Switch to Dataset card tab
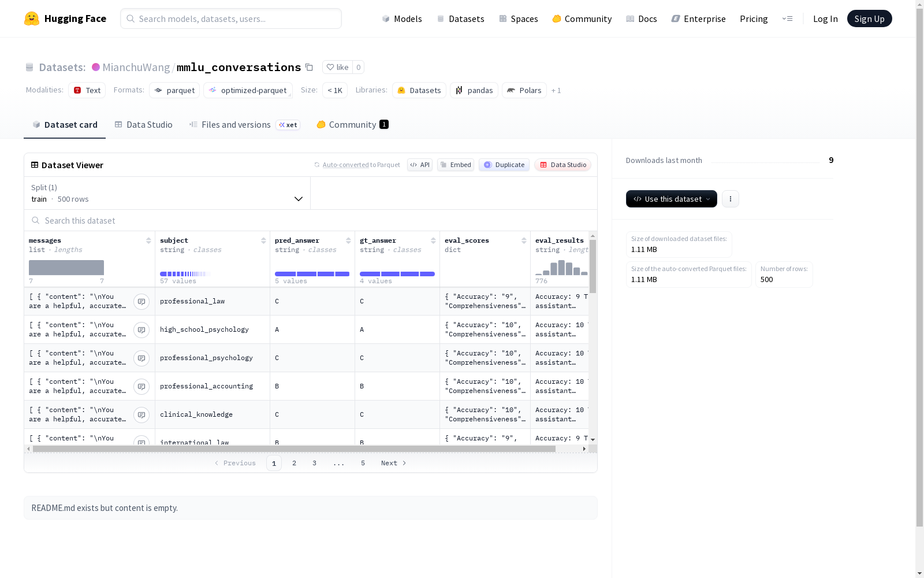 (65, 124)
